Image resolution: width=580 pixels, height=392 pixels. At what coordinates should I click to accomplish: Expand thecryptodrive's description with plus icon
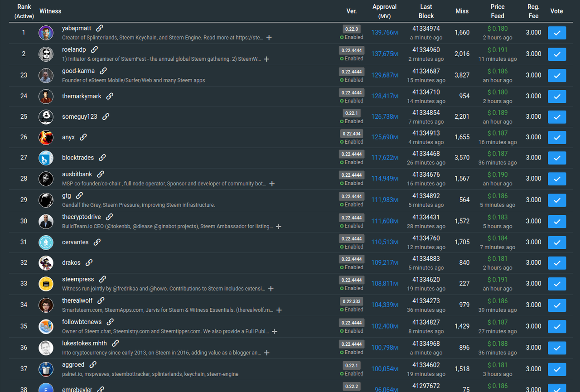[279, 226]
